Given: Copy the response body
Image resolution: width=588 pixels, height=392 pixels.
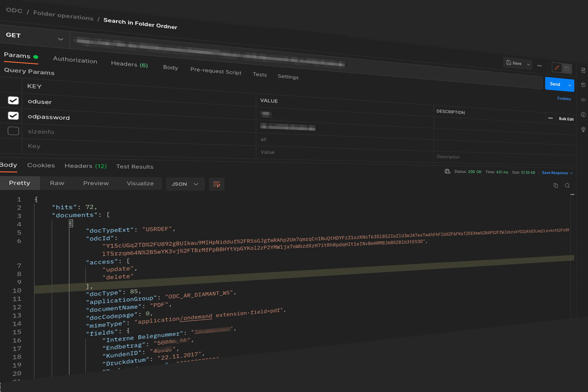Looking at the screenshot, I should point(555,185).
